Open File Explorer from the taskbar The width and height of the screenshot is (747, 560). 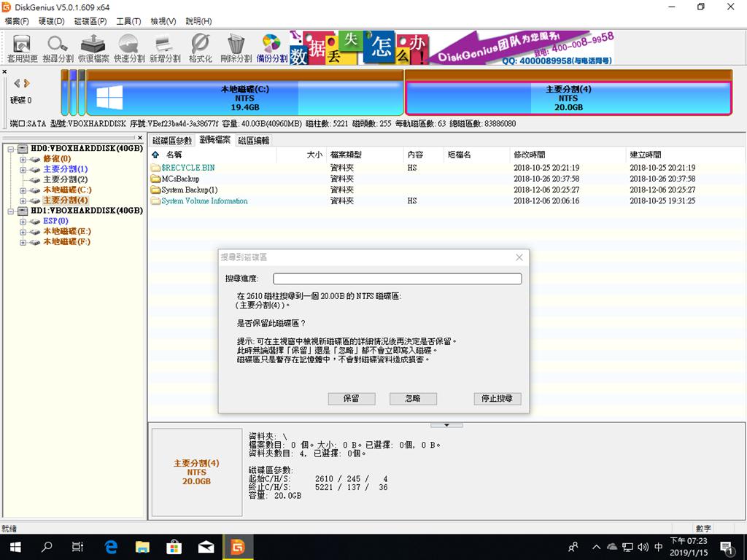[x=142, y=547]
